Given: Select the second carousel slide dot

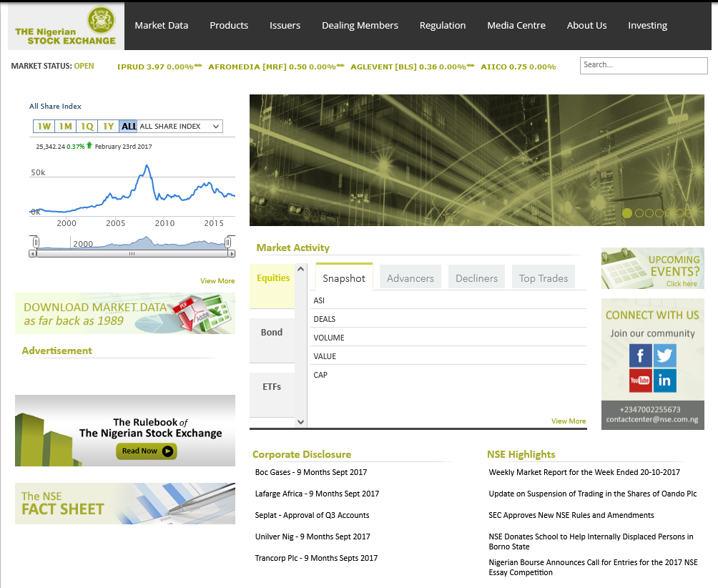Looking at the screenshot, I should (639, 213).
